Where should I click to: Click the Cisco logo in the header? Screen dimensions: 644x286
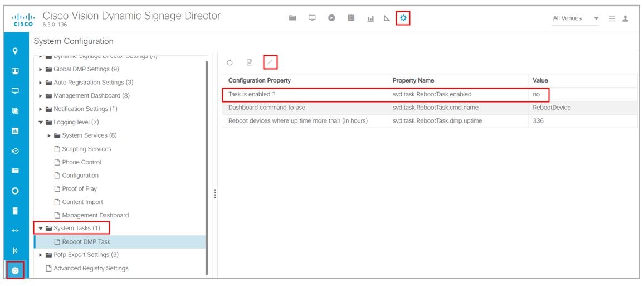pyautogui.click(x=23, y=20)
